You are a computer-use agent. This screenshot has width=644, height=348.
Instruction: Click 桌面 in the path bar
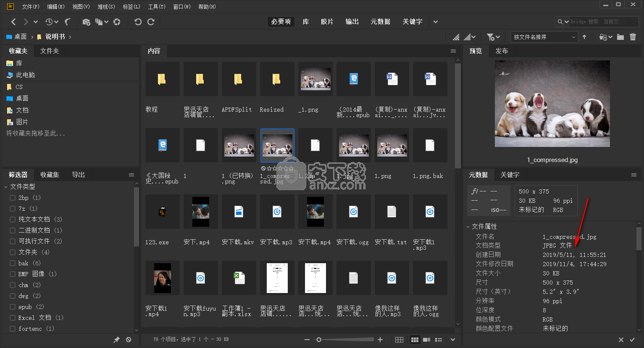point(17,37)
